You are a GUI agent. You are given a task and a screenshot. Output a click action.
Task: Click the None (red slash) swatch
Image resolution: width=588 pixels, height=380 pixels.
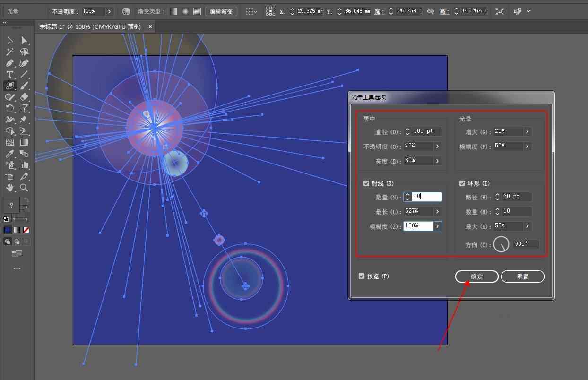(26, 230)
